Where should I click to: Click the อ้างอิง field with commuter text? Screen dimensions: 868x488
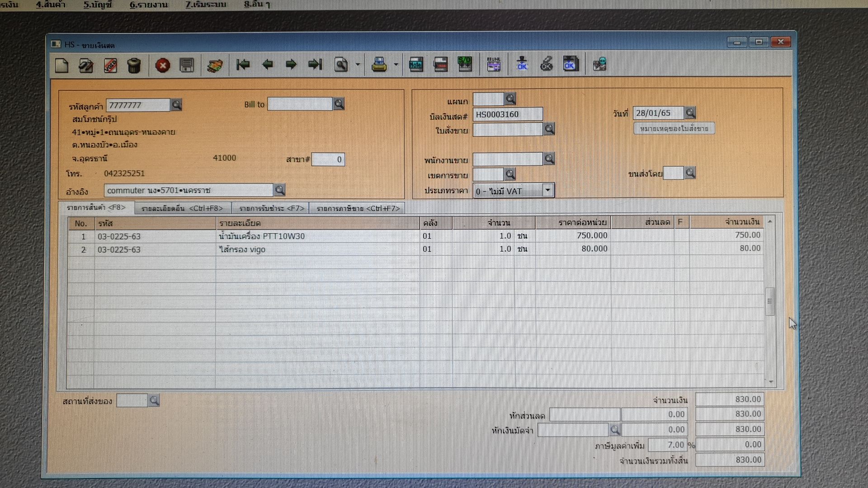(x=189, y=190)
